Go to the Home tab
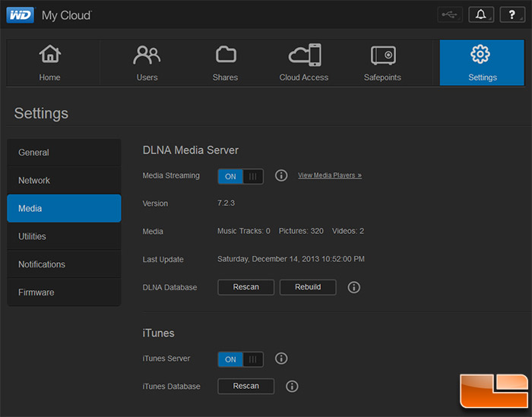Viewport: 532px width, 417px height. coord(50,63)
